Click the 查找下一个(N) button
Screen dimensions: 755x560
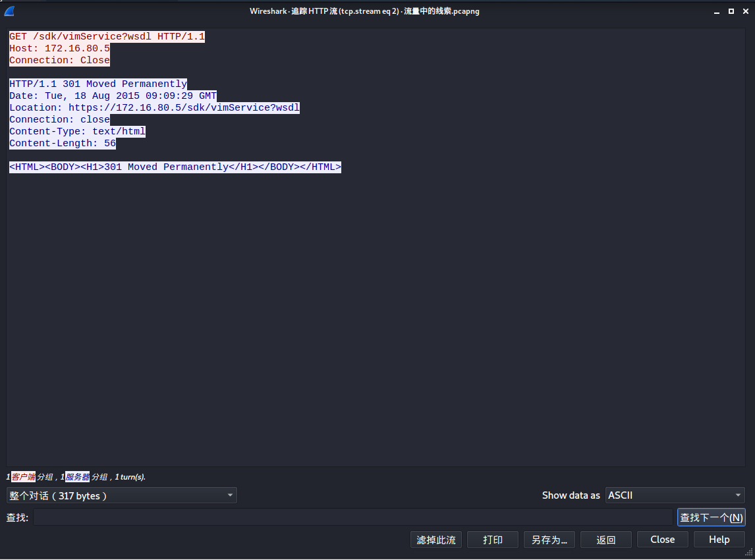click(711, 518)
